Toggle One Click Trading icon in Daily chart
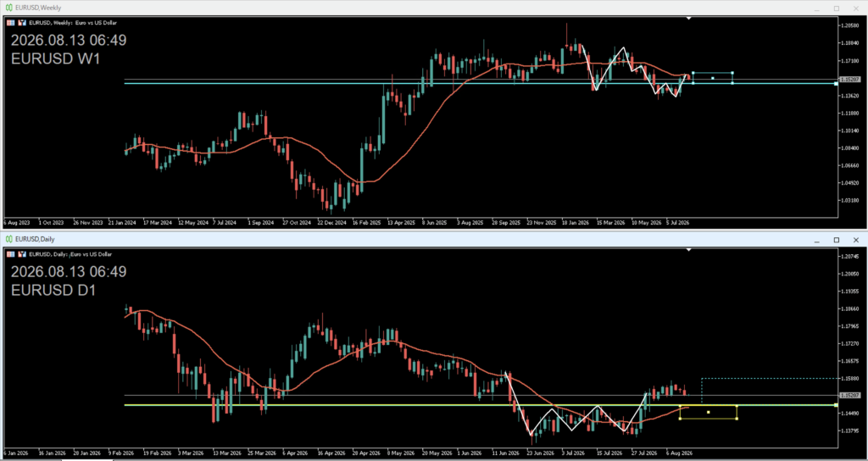The width and height of the screenshot is (868, 461). [x=22, y=254]
